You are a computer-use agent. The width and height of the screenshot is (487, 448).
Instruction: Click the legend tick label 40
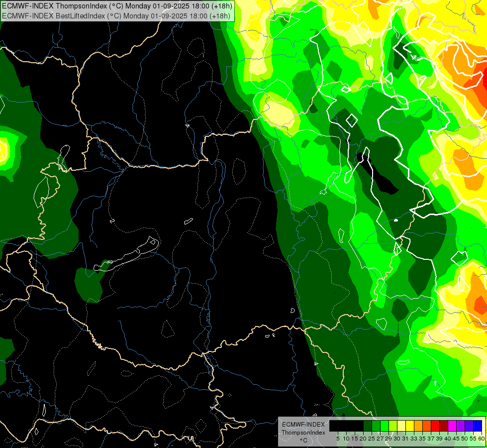point(448,439)
